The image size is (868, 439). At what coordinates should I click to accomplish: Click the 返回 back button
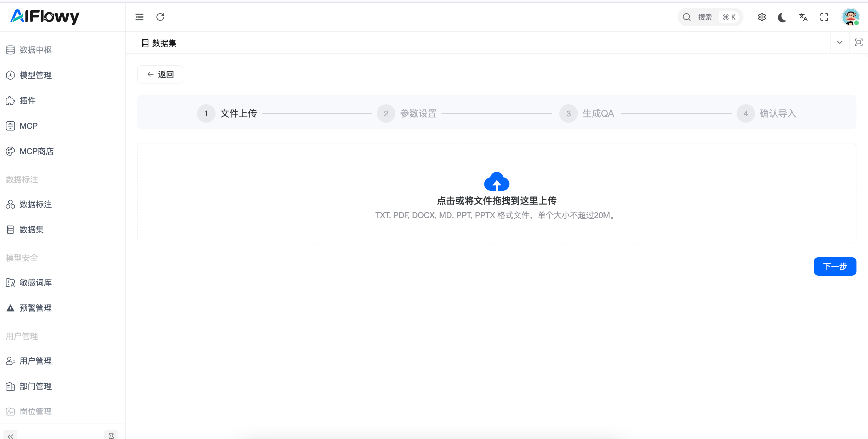160,74
